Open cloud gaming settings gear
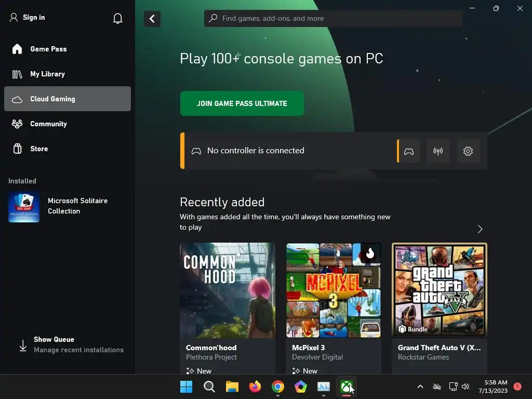This screenshot has width=532, height=399. (x=468, y=151)
